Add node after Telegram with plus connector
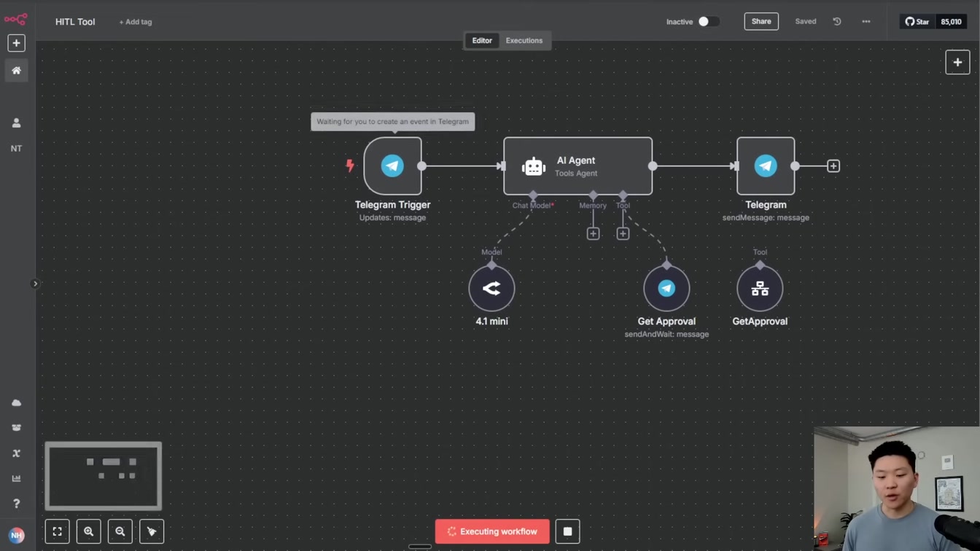This screenshot has width=980, height=551. click(x=833, y=166)
